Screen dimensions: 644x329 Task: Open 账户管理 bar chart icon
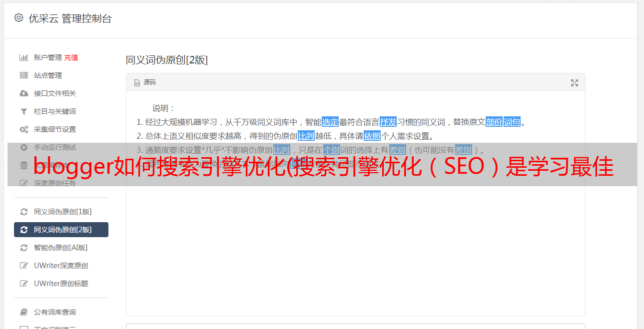pyautogui.click(x=23, y=57)
